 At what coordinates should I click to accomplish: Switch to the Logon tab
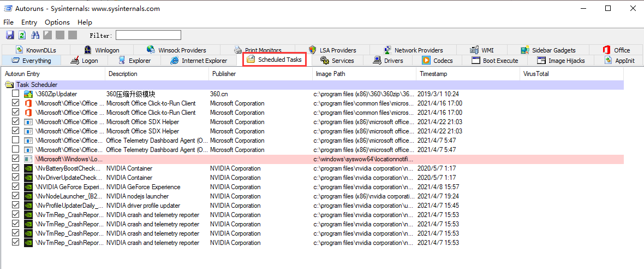(x=84, y=61)
